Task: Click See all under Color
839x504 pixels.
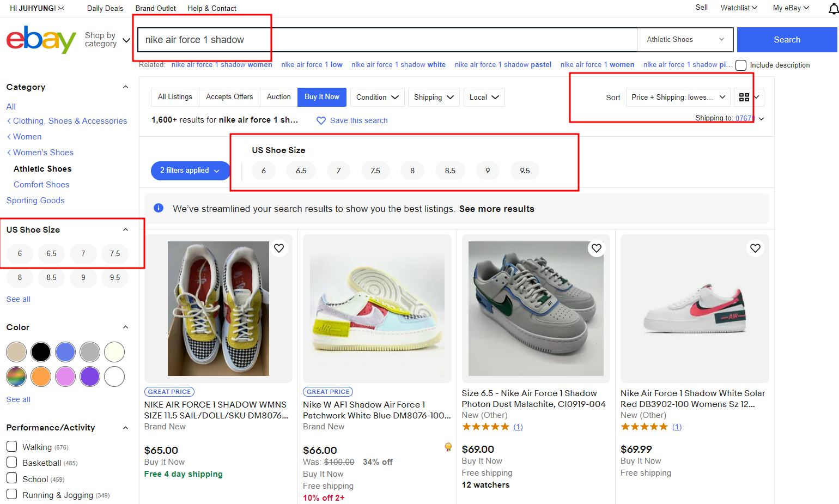Action: click(19, 399)
